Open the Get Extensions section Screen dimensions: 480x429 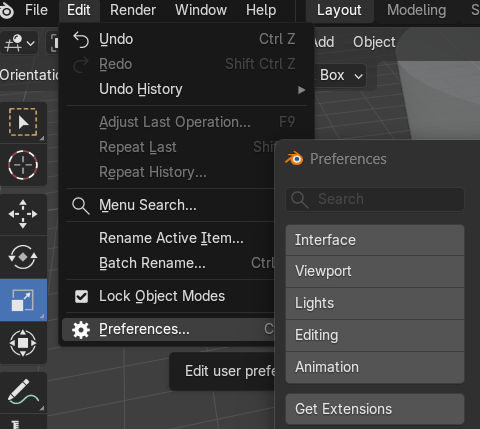(x=375, y=409)
